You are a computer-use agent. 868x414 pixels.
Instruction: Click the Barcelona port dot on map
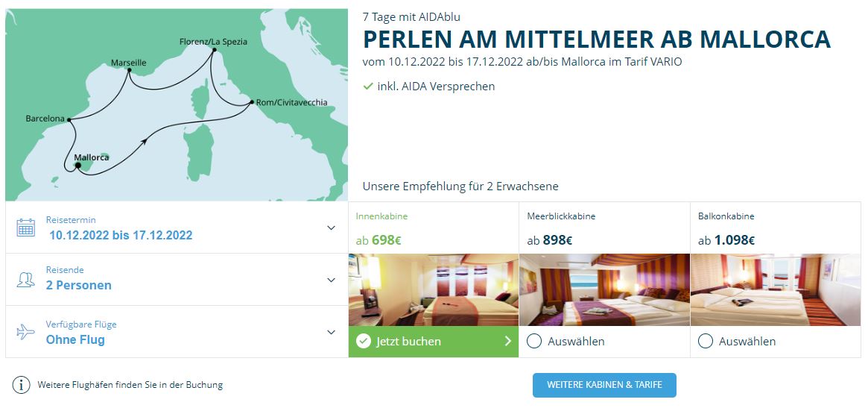68,119
